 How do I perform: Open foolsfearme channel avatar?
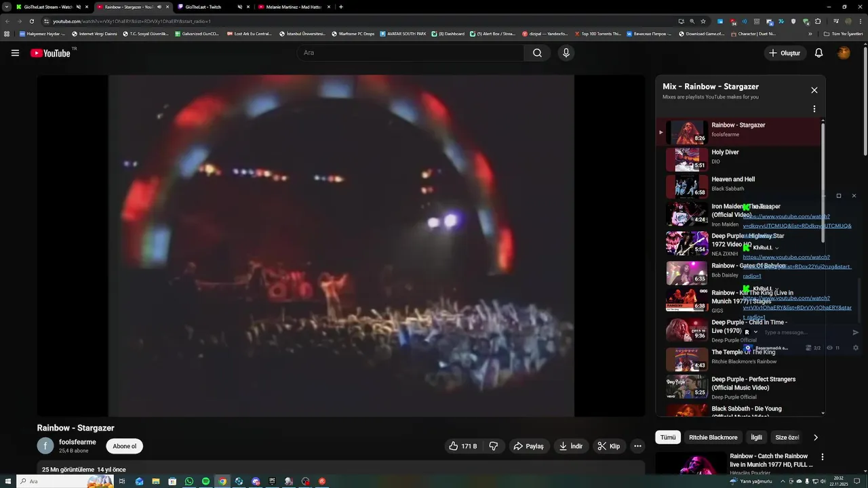[45, 446]
